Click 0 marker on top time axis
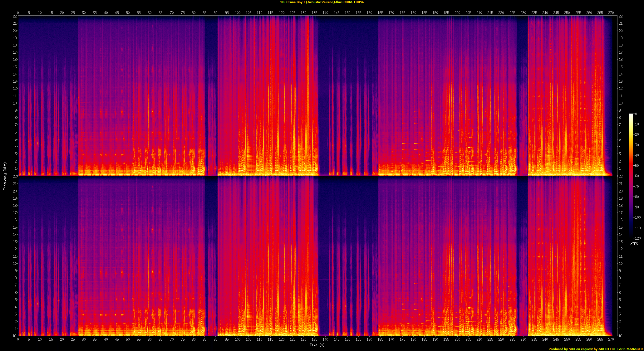Viewport: 644px width, 351px height. [x=18, y=13]
